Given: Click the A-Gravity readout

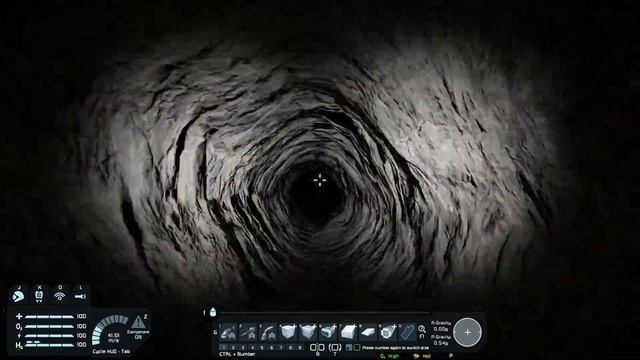Looking at the screenshot, I should 441,326.
